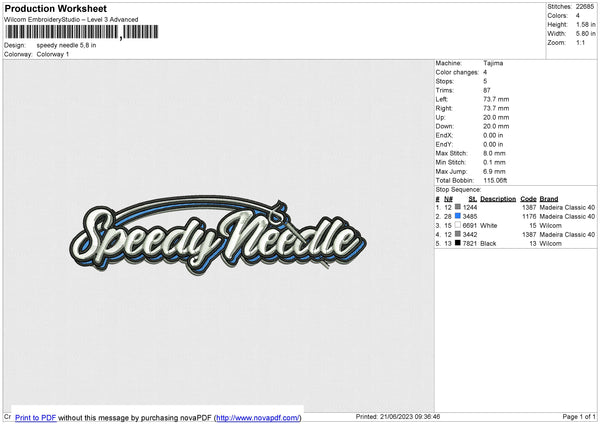Viewport: 600px width, 424px height.
Task: Select the Down value 20.0 mm
Action: (496, 126)
